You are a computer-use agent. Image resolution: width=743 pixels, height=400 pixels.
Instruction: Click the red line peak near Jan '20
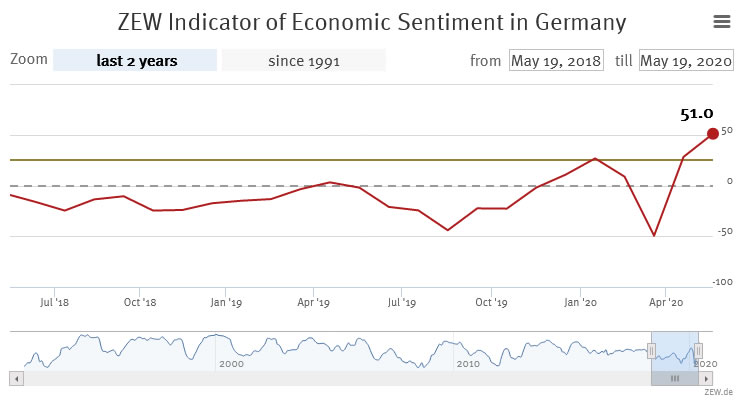(x=595, y=158)
